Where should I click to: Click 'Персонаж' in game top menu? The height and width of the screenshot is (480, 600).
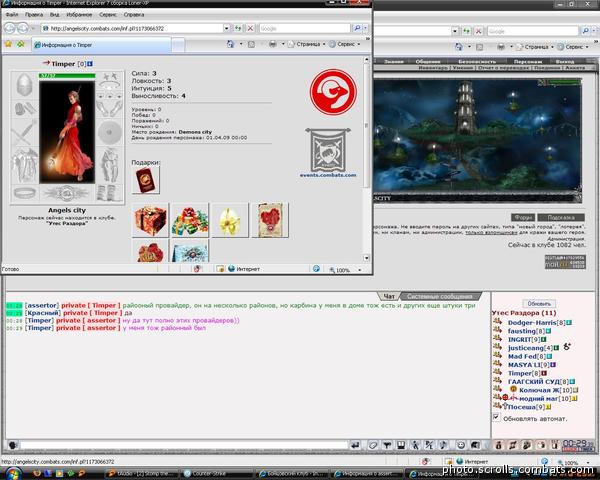coord(528,61)
